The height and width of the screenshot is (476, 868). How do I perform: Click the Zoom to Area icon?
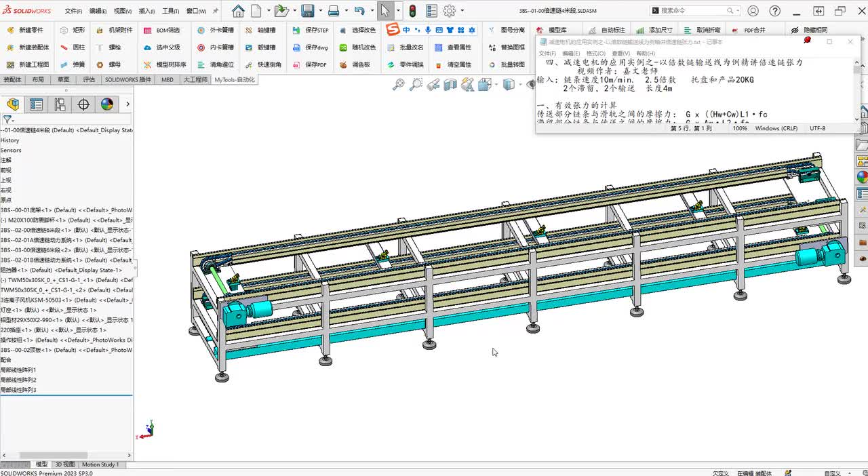[416, 84]
